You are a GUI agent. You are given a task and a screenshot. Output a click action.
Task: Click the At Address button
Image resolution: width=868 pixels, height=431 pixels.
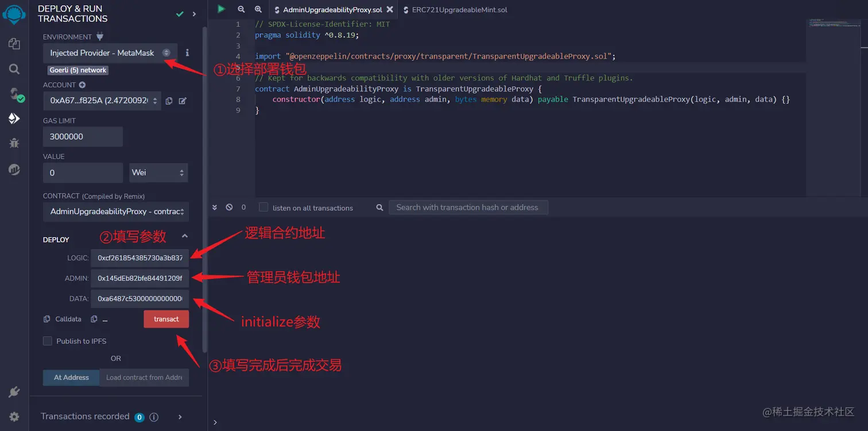click(x=71, y=378)
